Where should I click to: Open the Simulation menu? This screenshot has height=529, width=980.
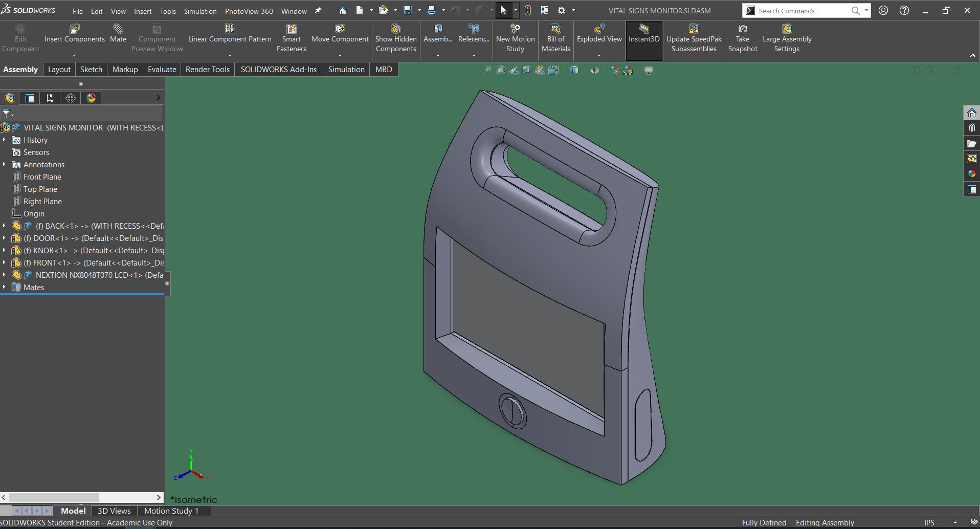(200, 11)
